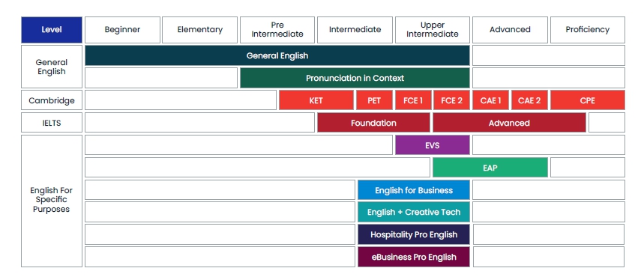Click the purple EVS course block
Screen dimensions: 644x277
pos(433,144)
